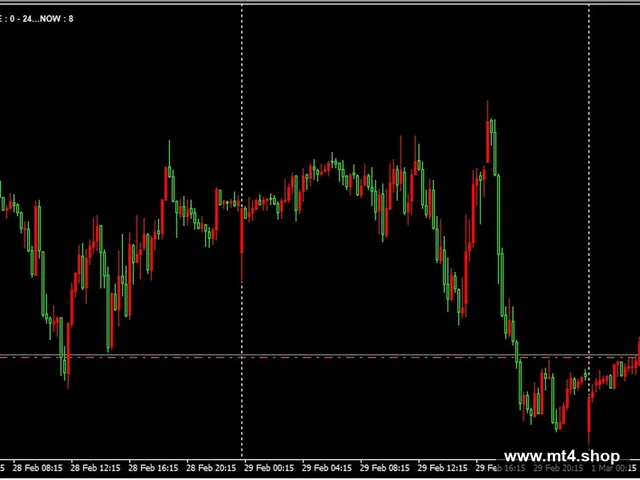Select the "29 Feb 12:15" time label
Viewport: 640px width, 480px height.
pyautogui.click(x=443, y=467)
